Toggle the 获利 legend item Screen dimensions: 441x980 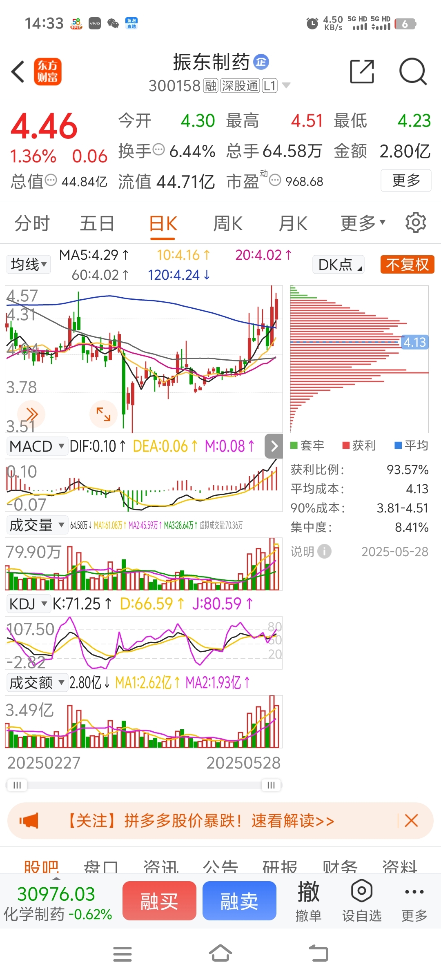click(x=359, y=445)
